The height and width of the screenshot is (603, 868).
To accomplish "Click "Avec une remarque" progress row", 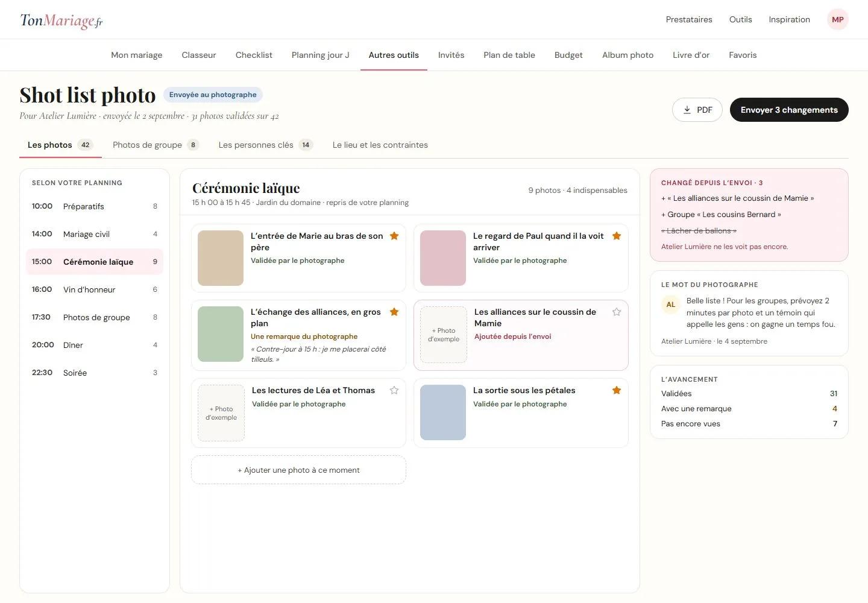I will tap(749, 408).
